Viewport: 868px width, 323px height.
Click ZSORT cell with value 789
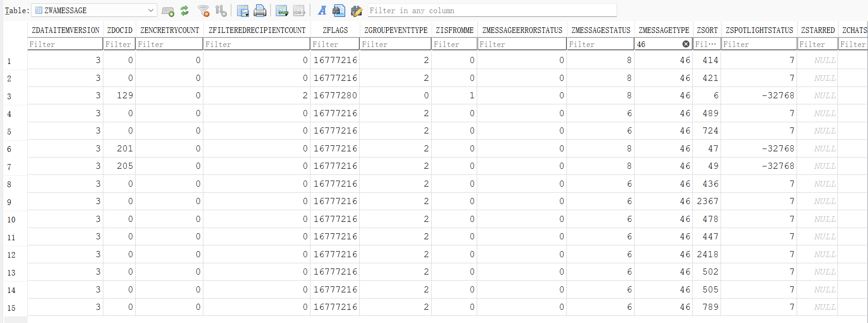tap(707, 307)
